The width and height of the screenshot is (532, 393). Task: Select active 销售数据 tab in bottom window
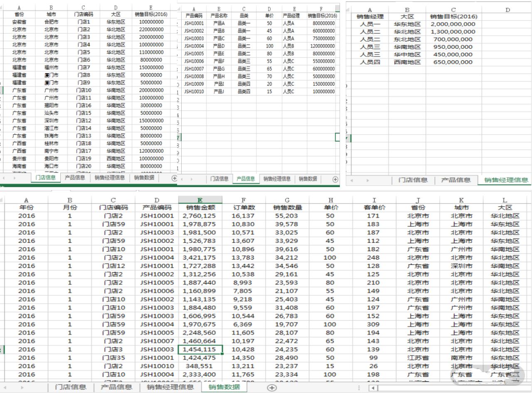(224, 387)
